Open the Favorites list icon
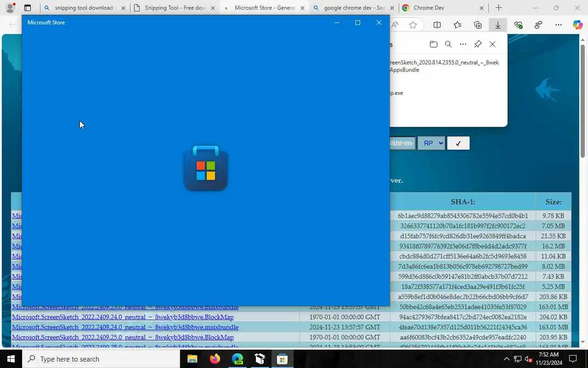 point(458,25)
